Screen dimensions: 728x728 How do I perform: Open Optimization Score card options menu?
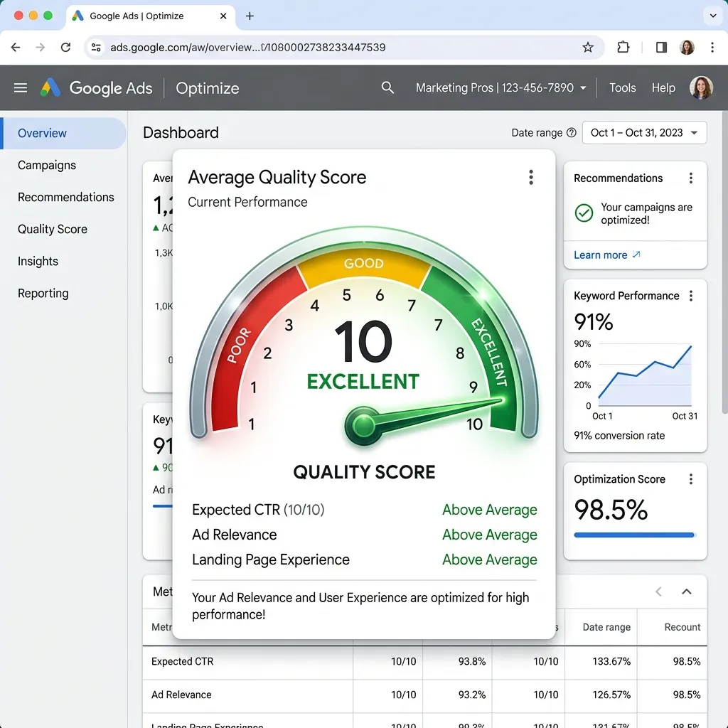click(691, 479)
